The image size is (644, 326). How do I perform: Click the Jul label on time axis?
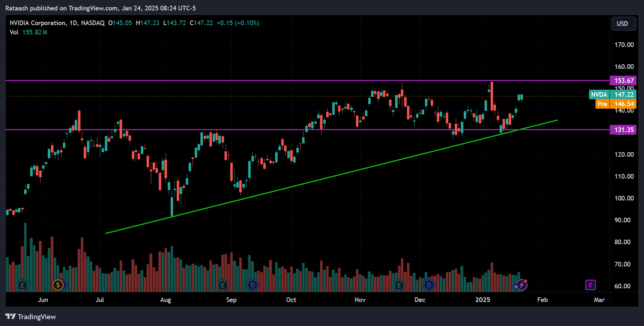(100, 300)
